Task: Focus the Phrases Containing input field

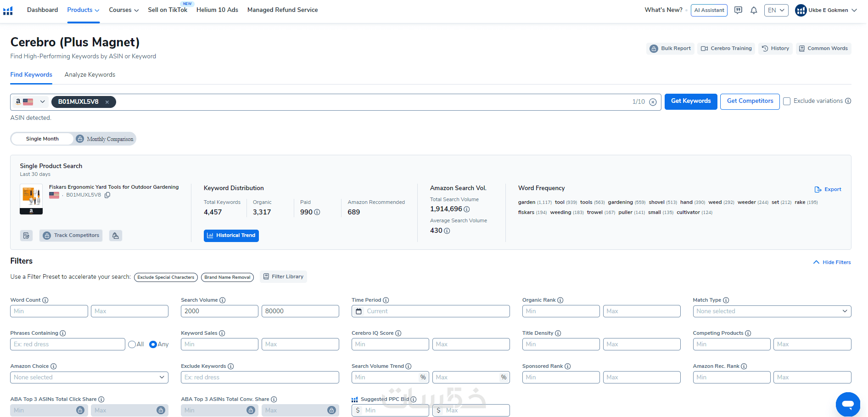Action: point(67,344)
